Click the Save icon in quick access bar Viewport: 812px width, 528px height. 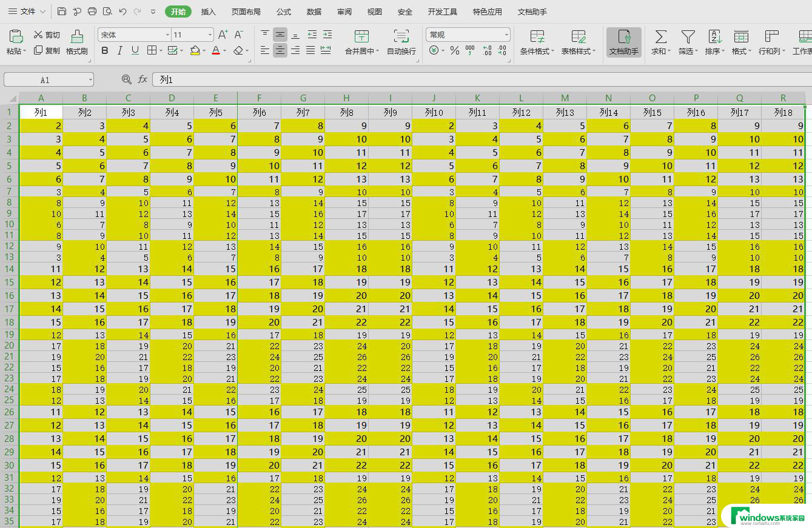point(62,12)
